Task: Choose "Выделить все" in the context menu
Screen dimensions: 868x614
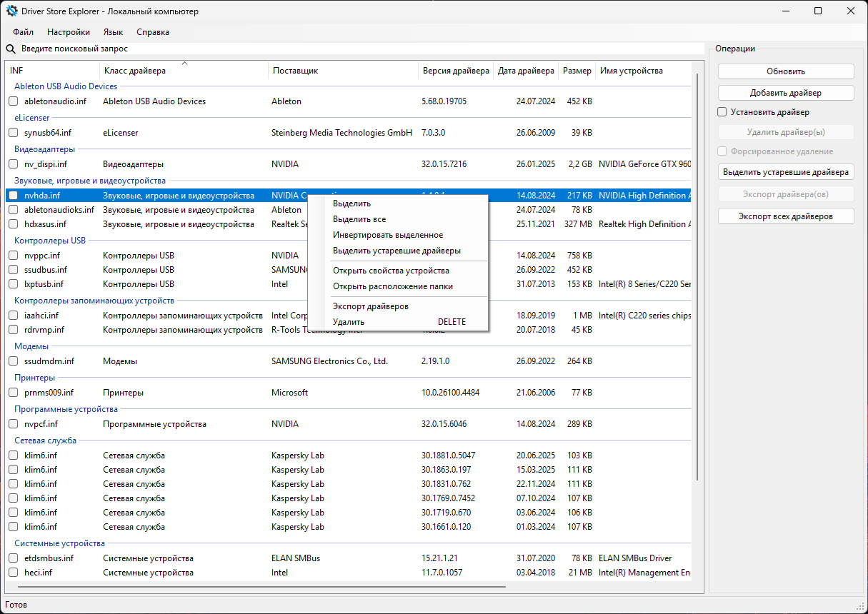Action: (x=397, y=219)
